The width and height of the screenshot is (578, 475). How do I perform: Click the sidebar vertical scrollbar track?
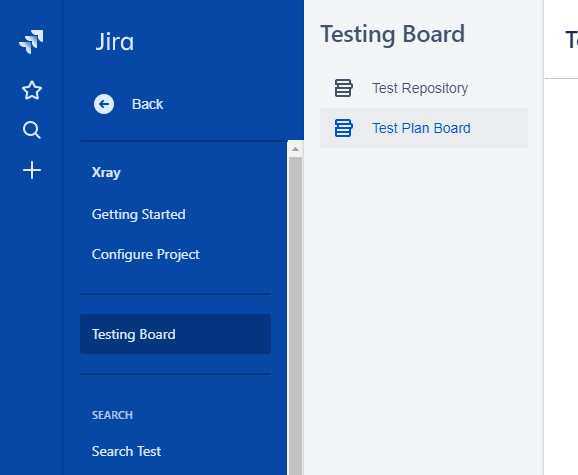pos(295,315)
